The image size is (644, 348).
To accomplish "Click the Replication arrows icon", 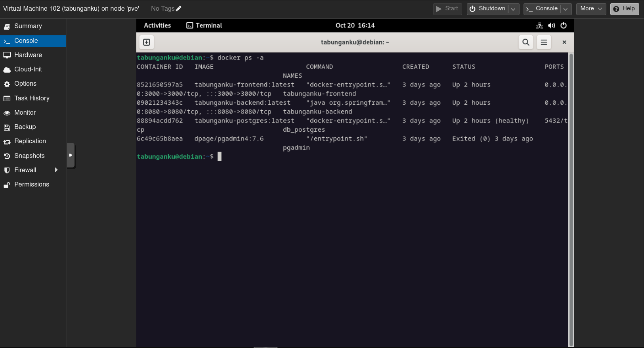I will point(7,142).
